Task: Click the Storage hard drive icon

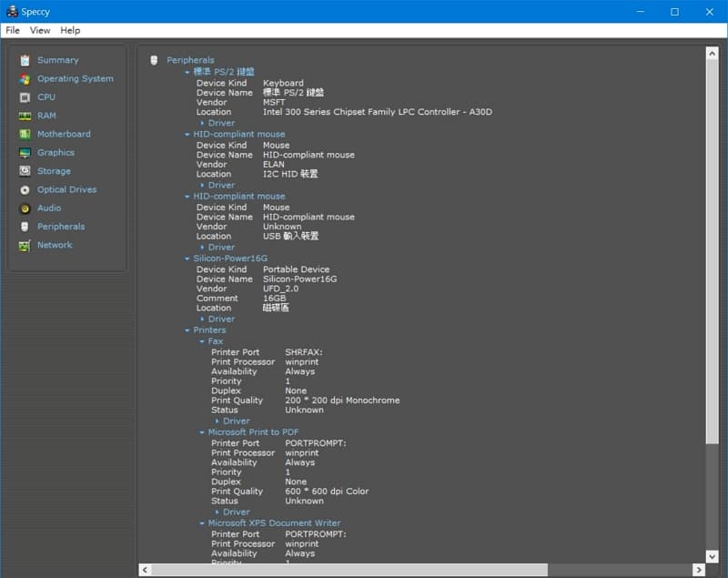Action: [x=25, y=171]
